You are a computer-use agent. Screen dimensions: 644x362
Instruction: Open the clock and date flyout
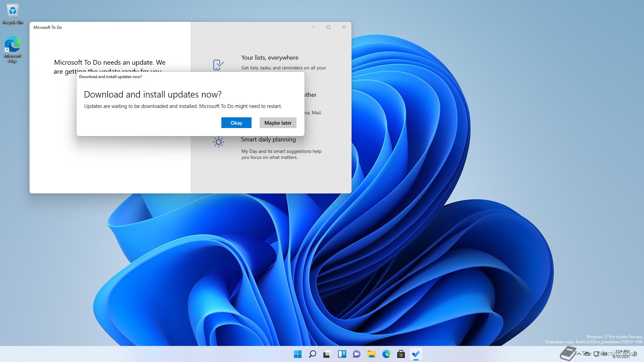[x=622, y=354]
